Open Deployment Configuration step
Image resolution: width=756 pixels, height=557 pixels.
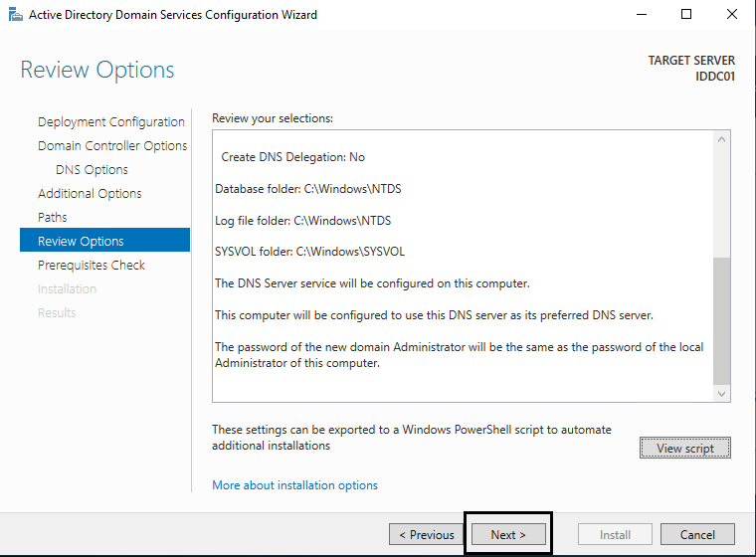pos(110,122)
